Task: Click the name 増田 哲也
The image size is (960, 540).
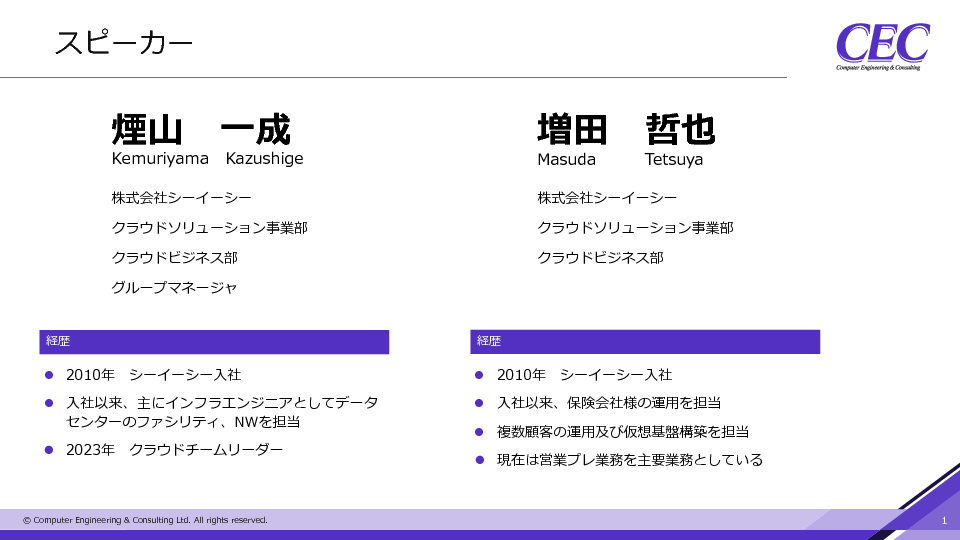Action: tap(626, 130)
